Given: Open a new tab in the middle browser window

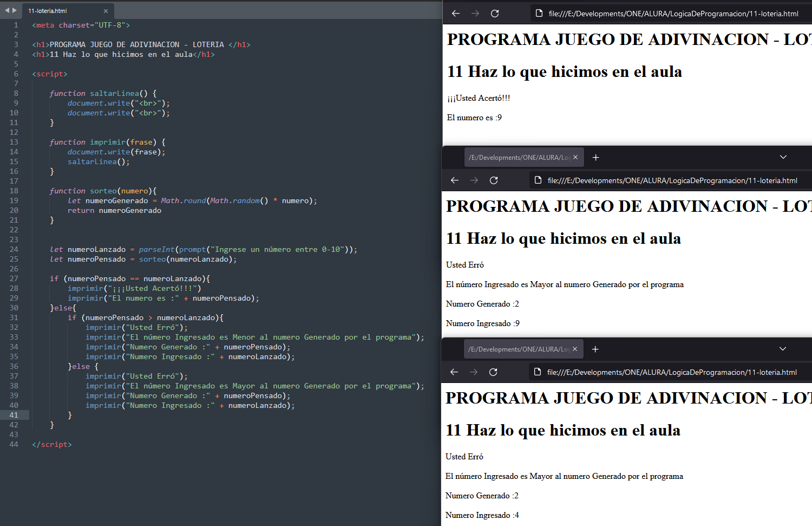Looking at the screenshot, I should pos(595,157).
